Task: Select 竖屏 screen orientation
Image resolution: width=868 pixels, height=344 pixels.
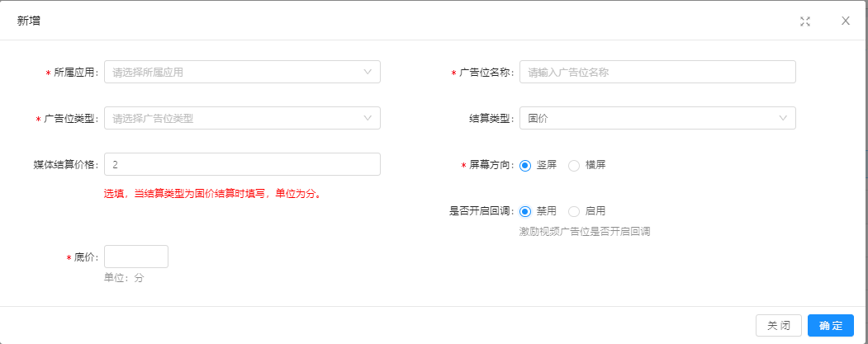Action: 525,165
